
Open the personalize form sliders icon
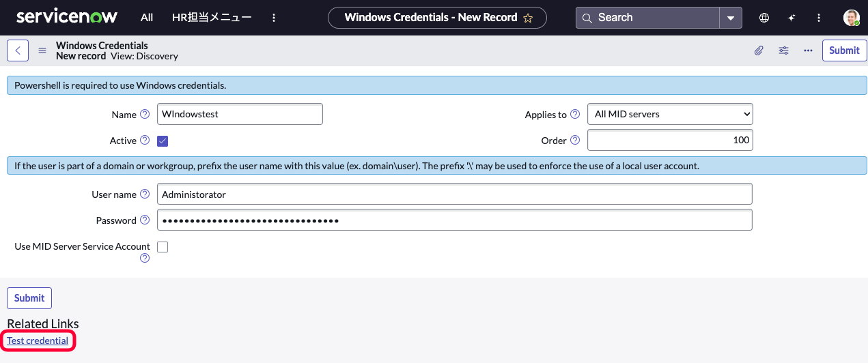783,50
